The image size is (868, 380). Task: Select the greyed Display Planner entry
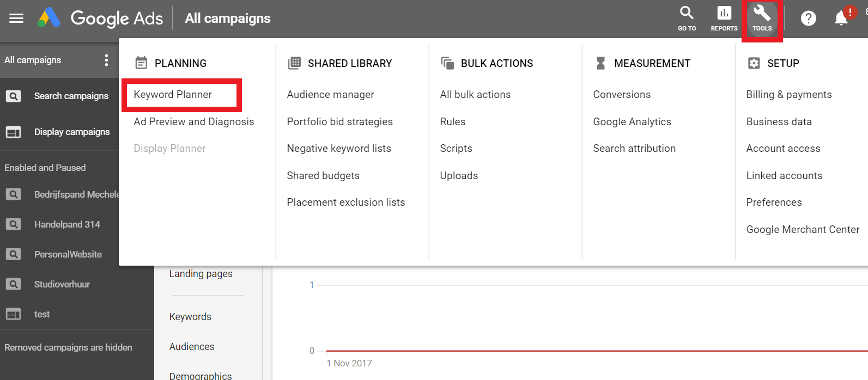click(x=169, y=149)
